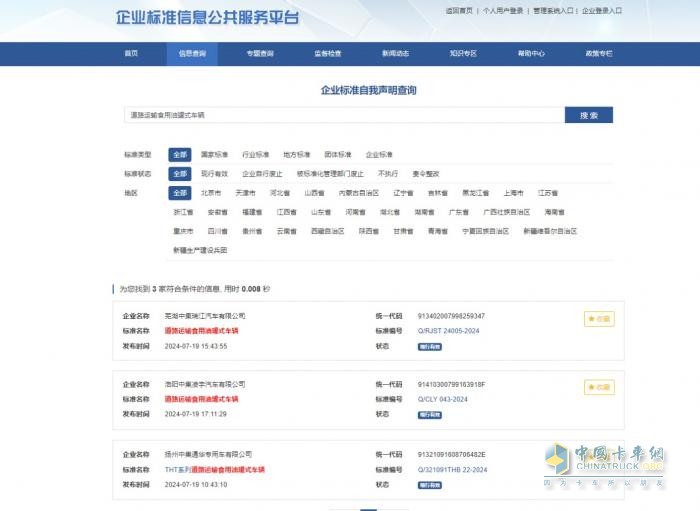Open standard number Q/RJST 24005-2024 link
The height and width of the screenshot is (511, 700).
(x=449, y=330)
